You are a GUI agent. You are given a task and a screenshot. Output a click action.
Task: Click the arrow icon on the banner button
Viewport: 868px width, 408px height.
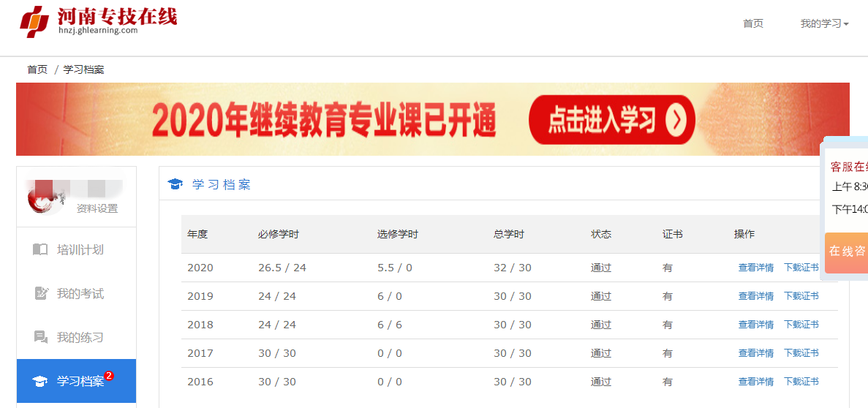676,120
